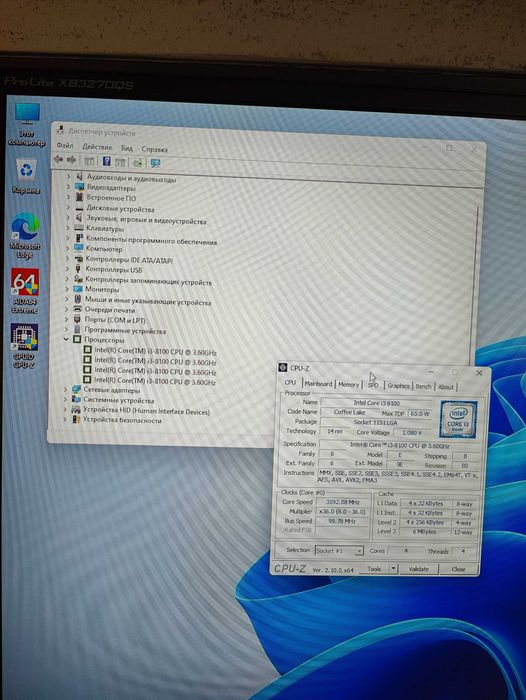The width and height of the screenshot is (526, 700).
Task: Select the first Intel Core i3-8100 processor entry
Action: tap(155, 351)
